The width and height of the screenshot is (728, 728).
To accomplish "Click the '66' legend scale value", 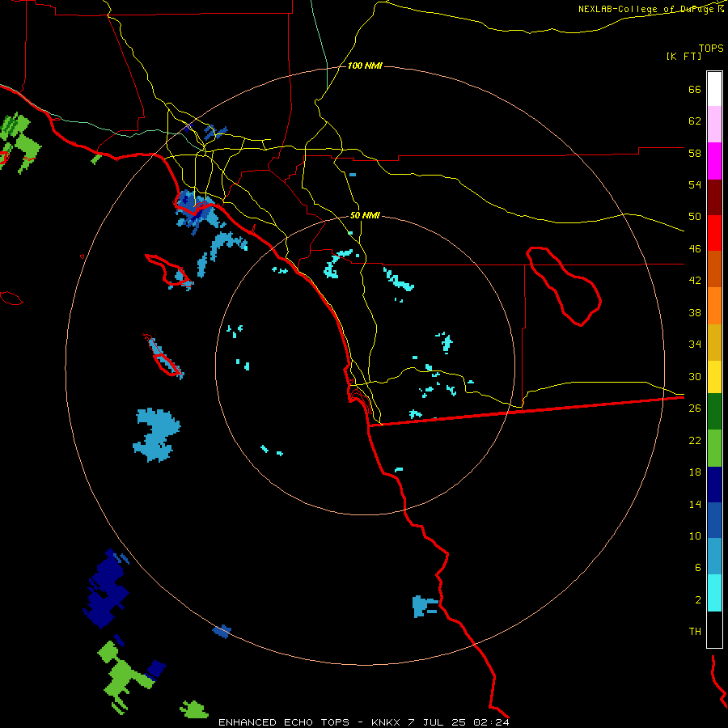I will pyautogui.click(x=695, y=89).
